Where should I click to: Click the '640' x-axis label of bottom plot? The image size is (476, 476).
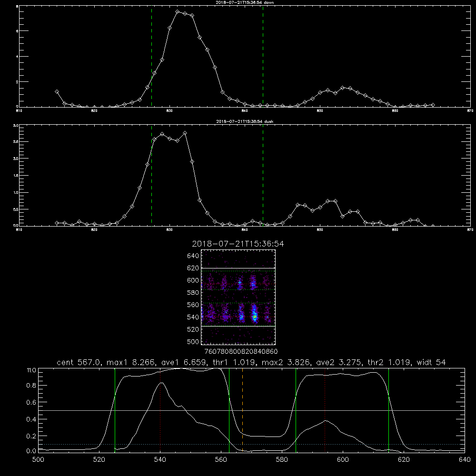(465, 460)
